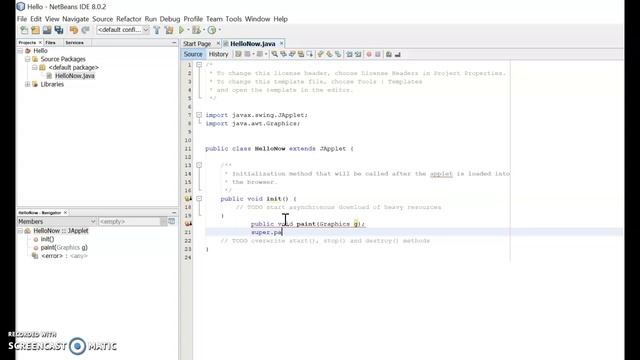The height and width of the screenshot is (360, 640).
Task: Switch to the History view
Action: pos(218,54)
